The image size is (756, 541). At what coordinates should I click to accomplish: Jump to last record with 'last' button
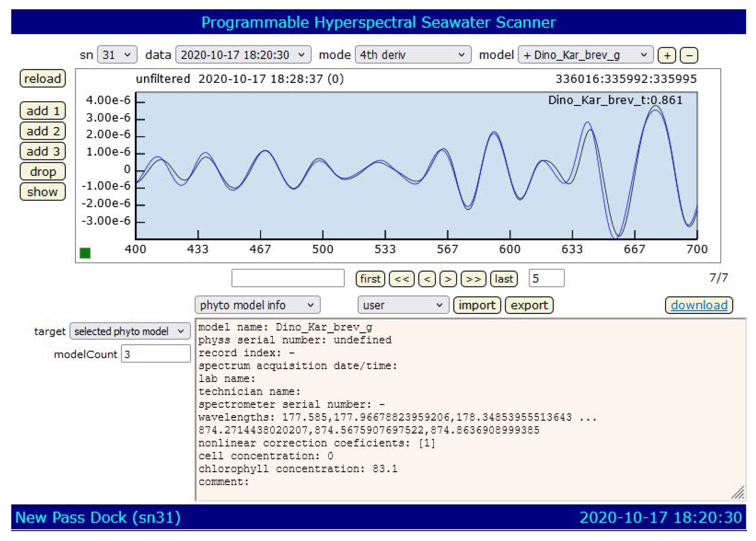coord(503,279)
